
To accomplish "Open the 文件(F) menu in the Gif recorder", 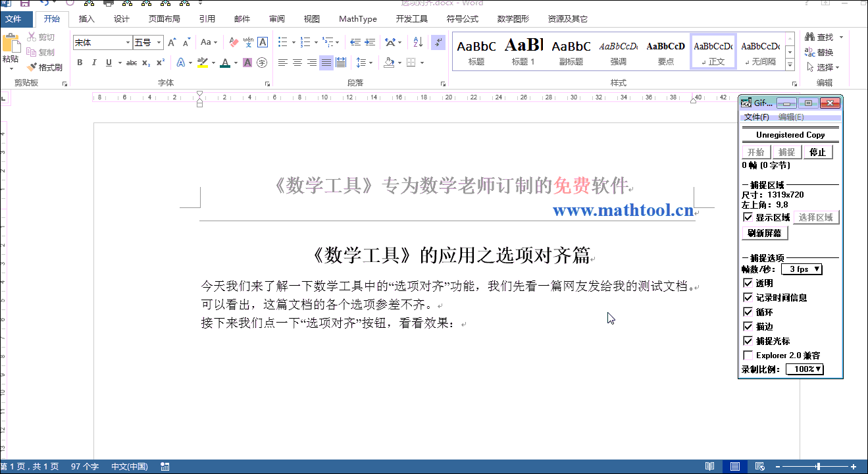I will (757, 117).
